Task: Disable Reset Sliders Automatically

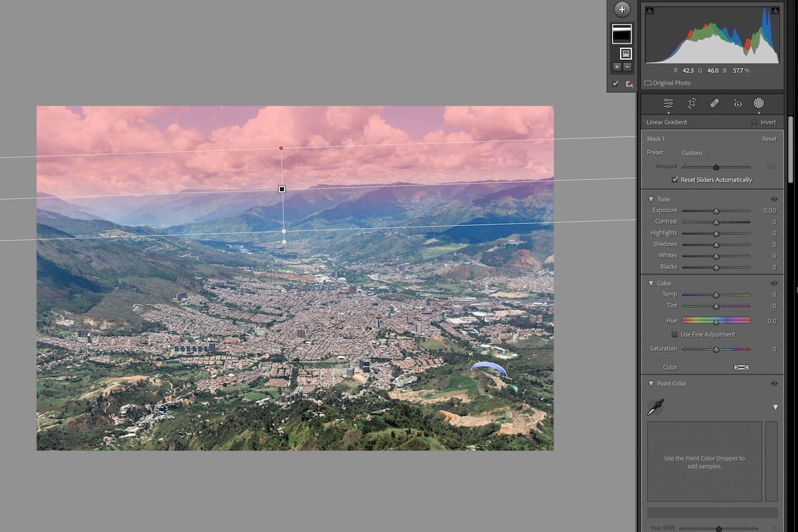Action: click(x=675, y=180)
